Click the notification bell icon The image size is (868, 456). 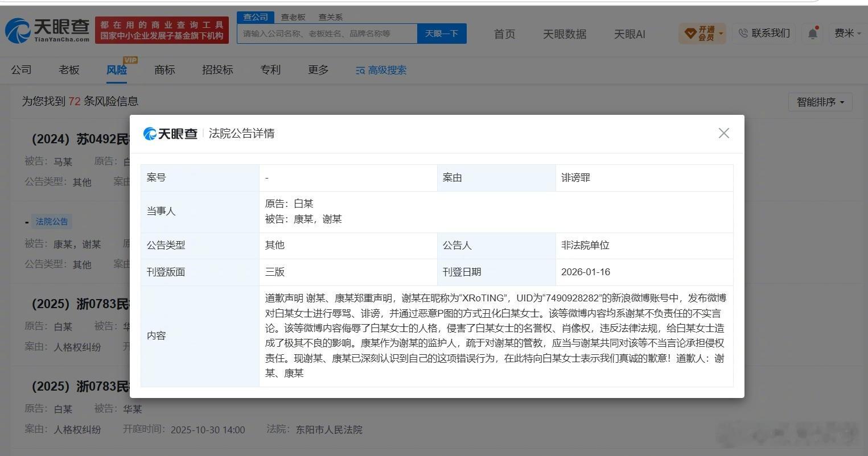click(x=813, y=34)
